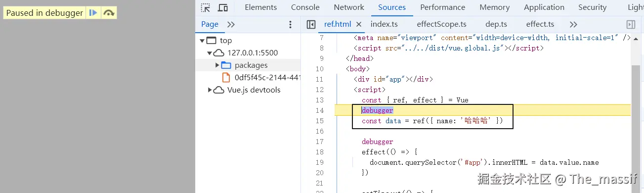Open the Application tab
The image size is (644, 193).
[x=544, y=7]
